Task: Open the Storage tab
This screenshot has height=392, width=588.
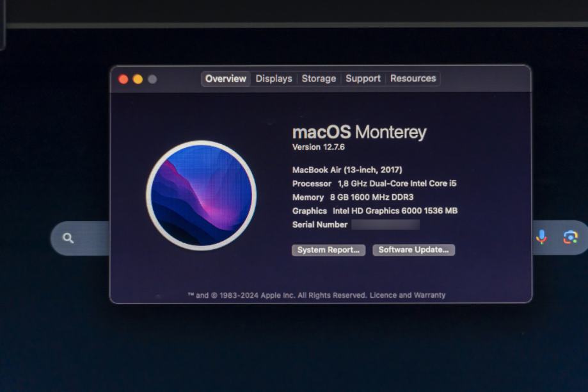Action: pos(319,79)
